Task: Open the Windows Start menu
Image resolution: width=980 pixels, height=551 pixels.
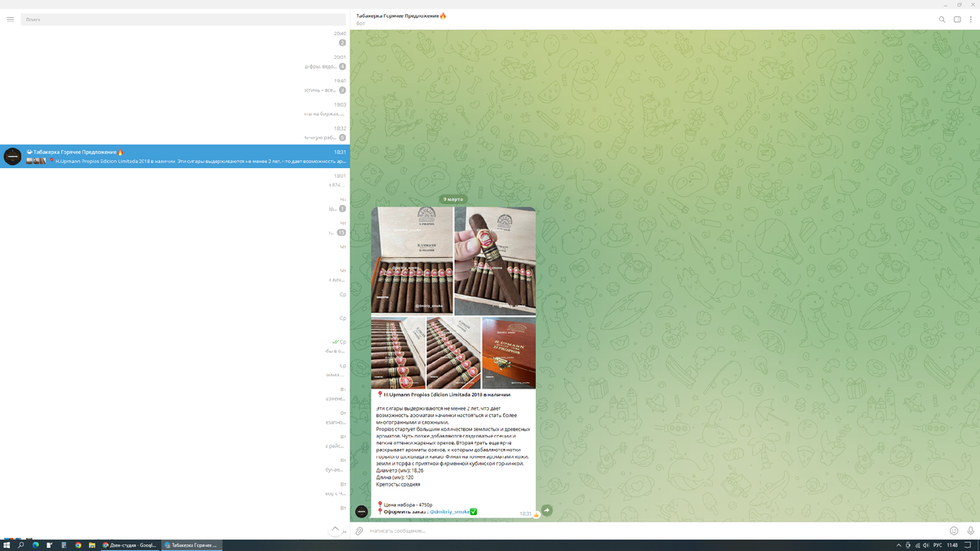Action: 7,544
